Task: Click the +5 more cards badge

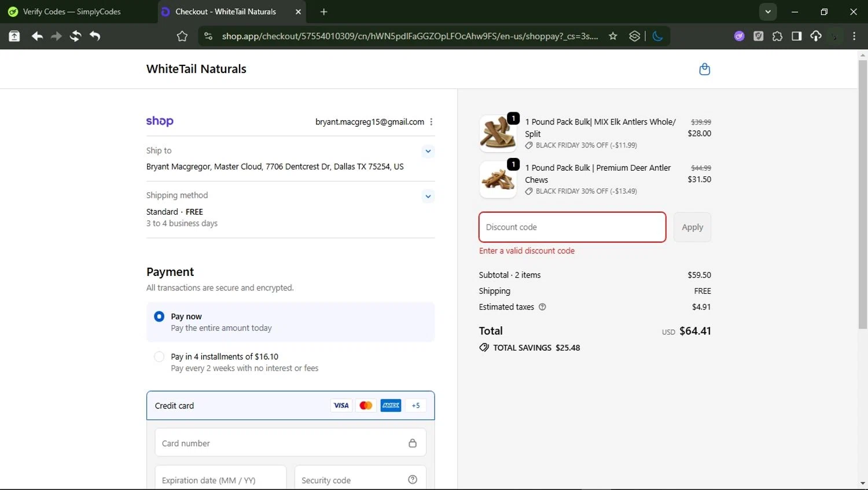Action: point(415,406)
